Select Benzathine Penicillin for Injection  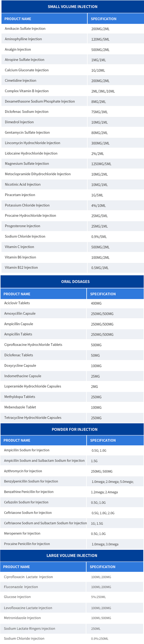[29, 492]
